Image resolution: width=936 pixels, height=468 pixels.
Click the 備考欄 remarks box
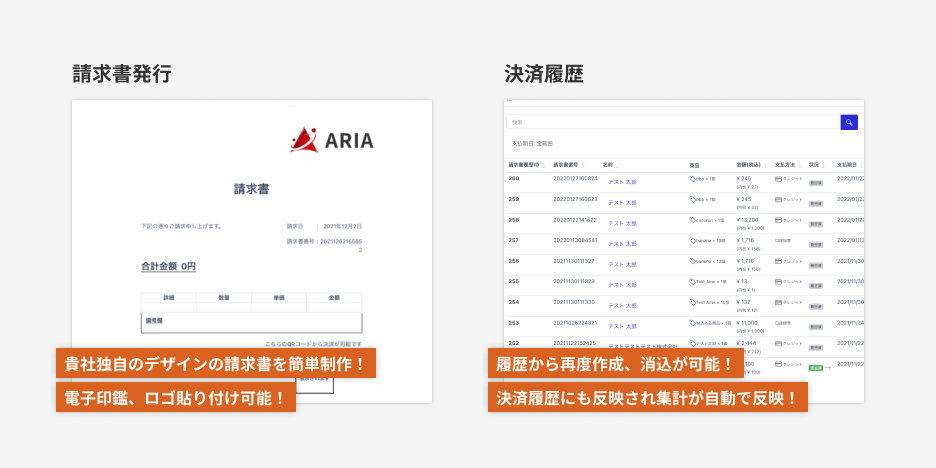251,323
